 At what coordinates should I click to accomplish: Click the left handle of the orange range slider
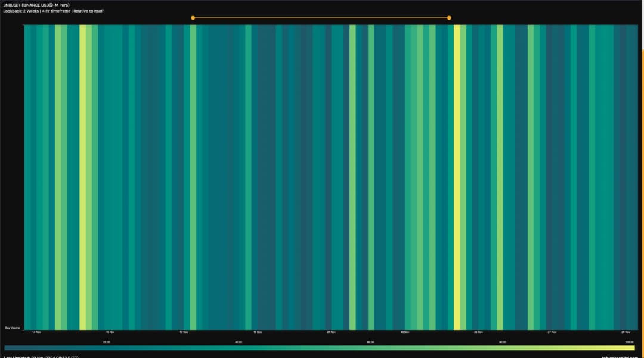coord(193,18)
